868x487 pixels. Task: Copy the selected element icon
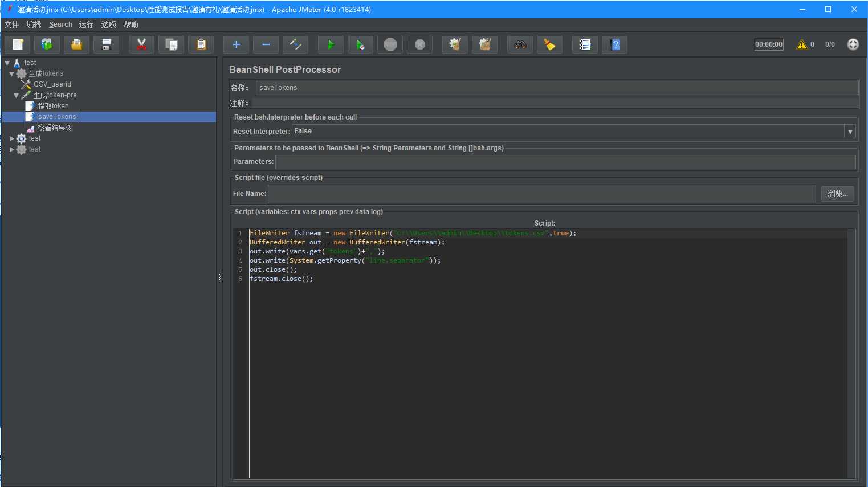[172, 44]
